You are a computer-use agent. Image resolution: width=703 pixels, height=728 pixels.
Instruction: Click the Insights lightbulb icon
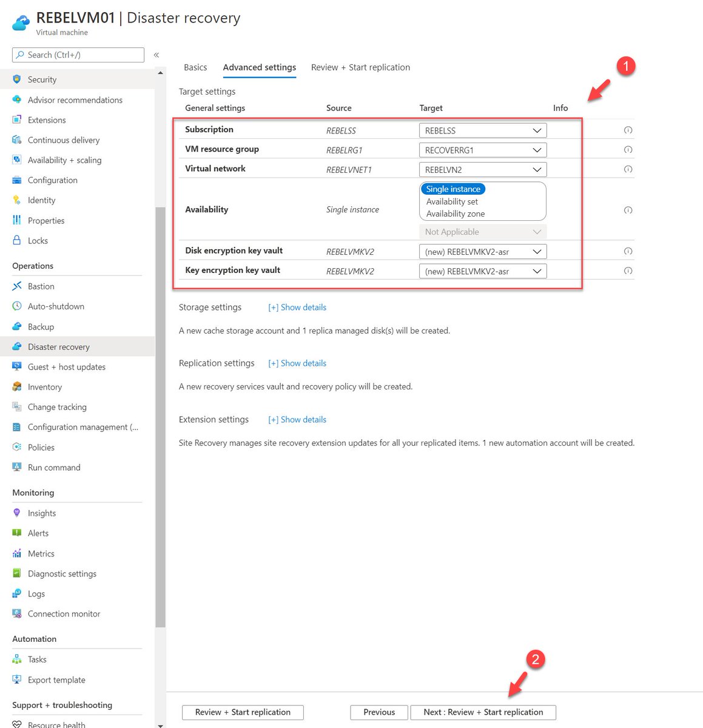point(17,513)
